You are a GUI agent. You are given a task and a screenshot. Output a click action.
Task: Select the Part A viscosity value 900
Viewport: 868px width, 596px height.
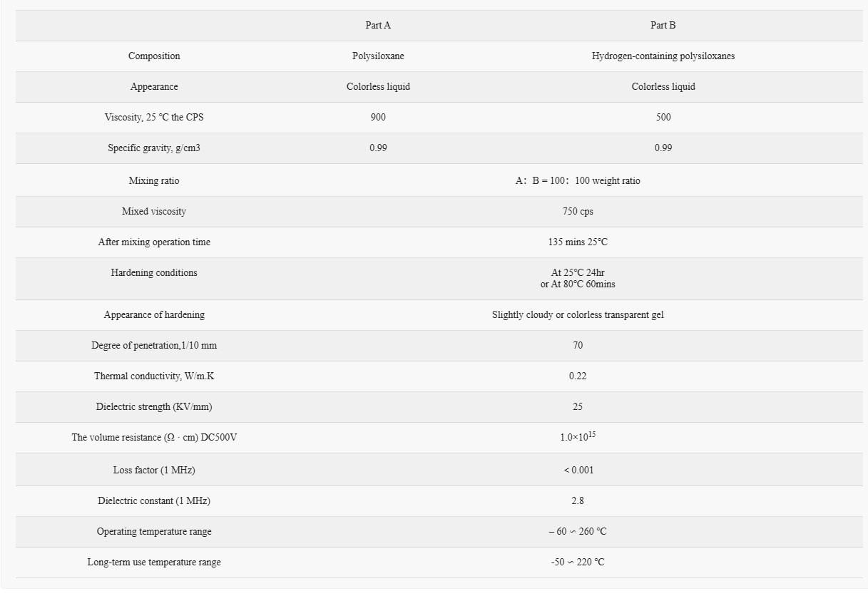coord(378,117)
